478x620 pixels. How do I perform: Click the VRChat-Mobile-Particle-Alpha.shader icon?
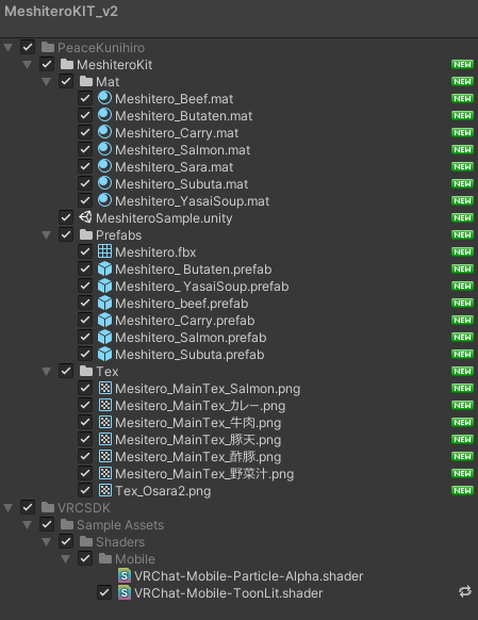pos(124,576)
